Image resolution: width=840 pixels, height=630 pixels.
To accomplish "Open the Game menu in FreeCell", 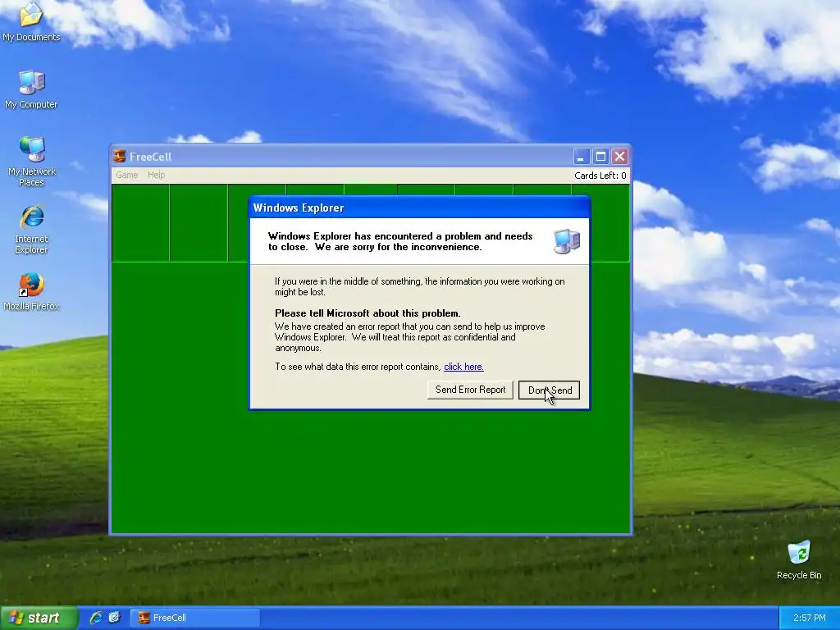I will point(127,175).
